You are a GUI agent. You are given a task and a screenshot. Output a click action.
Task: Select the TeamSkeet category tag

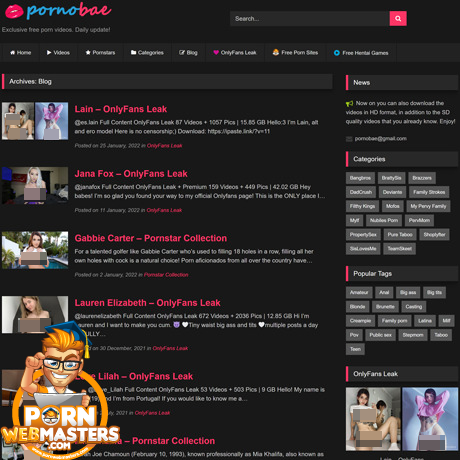(x=399, y=249)
